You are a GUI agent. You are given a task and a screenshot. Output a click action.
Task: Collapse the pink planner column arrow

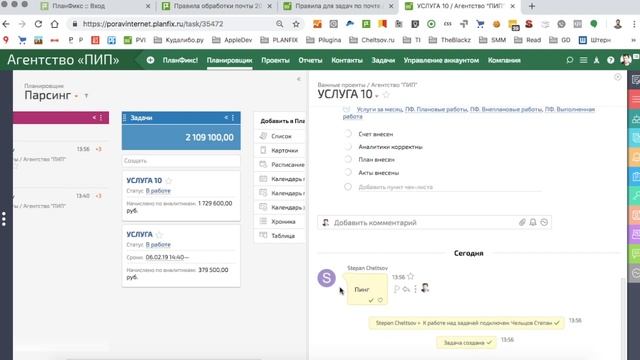[x=94, y=118]
